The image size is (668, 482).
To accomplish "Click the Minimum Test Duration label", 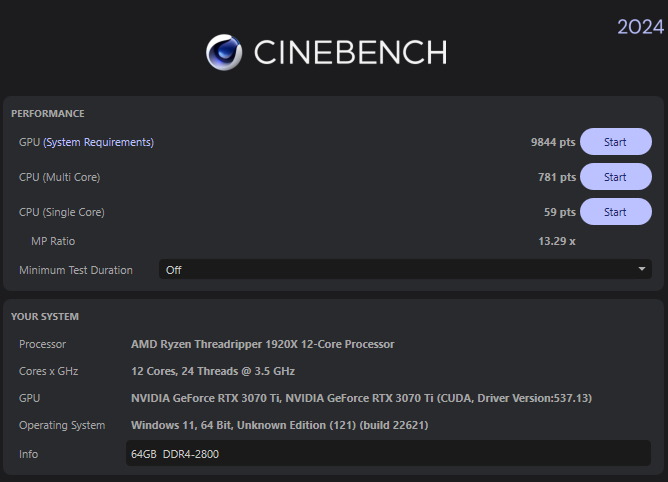I will [x=76, y=270].
